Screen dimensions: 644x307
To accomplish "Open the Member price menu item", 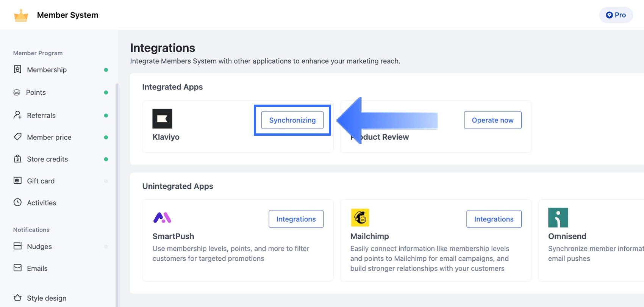I will tap(49, 137).
